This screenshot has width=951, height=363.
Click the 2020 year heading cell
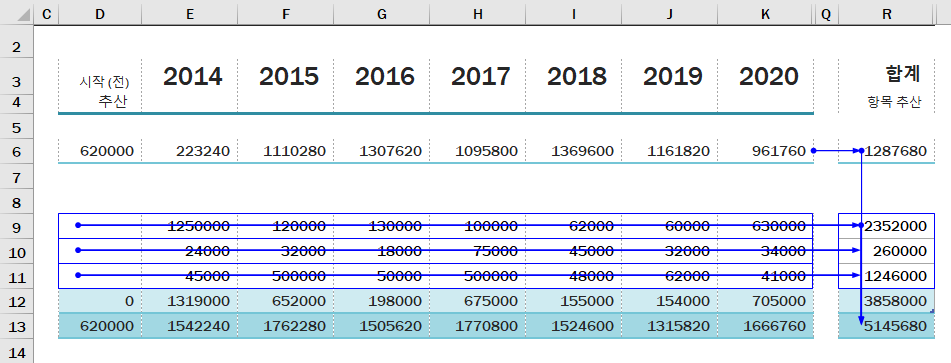pos(765,76)
